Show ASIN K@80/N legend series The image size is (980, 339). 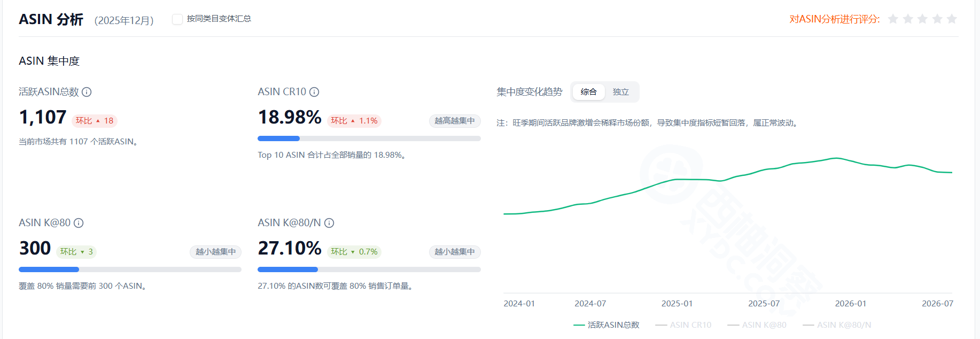coord(837,325)
